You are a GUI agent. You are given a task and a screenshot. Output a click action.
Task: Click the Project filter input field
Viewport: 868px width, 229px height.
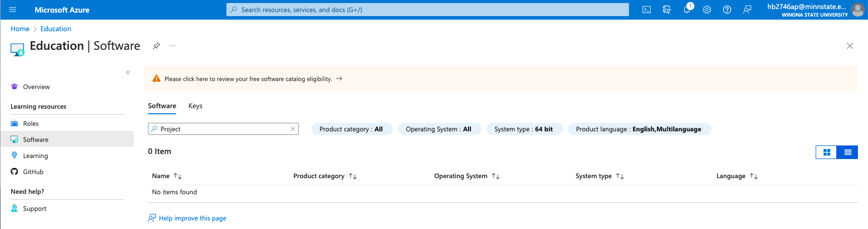point(223,129)
